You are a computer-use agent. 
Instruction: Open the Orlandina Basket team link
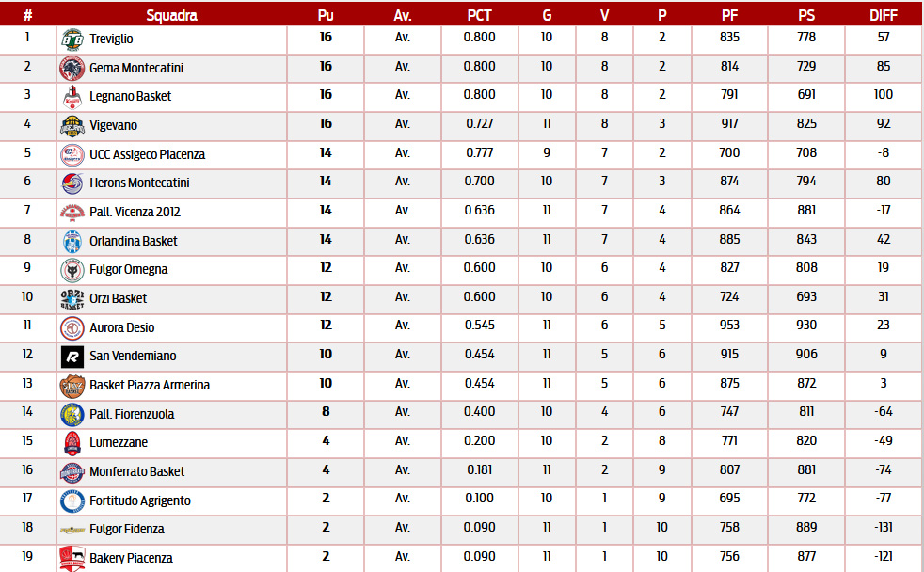(133, 241)
